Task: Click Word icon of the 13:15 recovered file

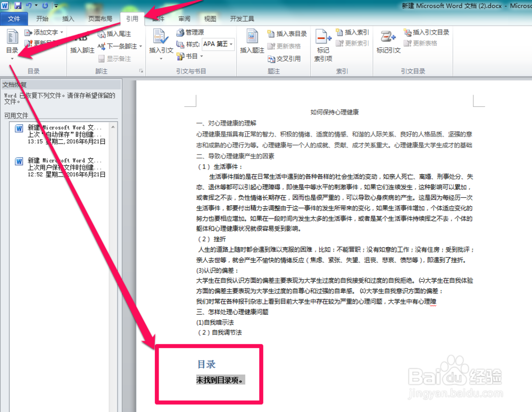Action: pos(19,129)
